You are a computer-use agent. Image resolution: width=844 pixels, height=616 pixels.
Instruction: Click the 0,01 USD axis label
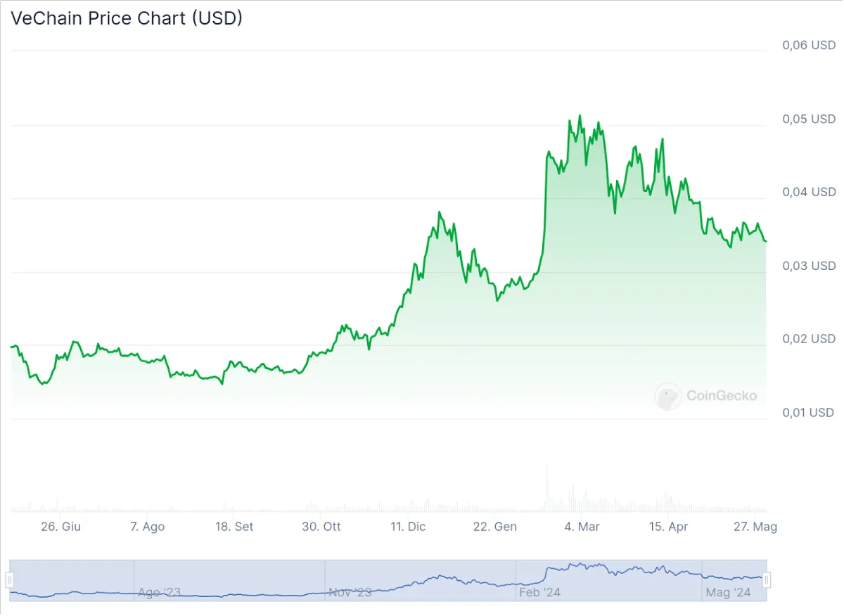click(x=809, y=412)
